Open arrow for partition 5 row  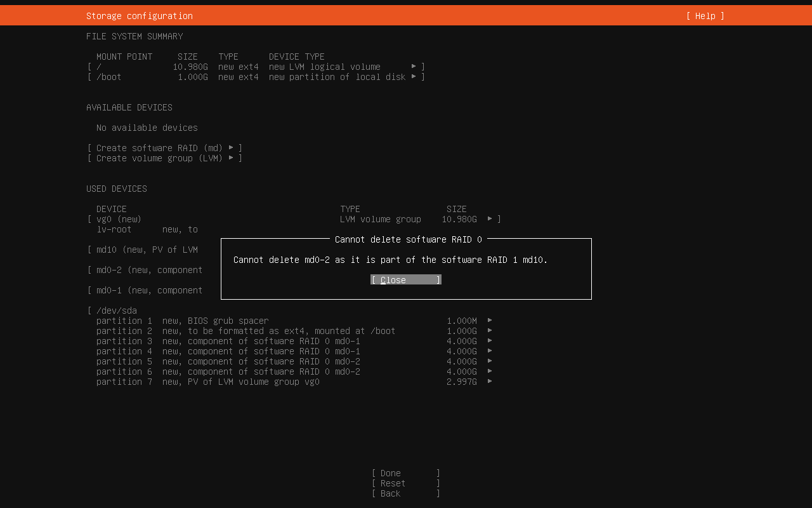[490, 361]
